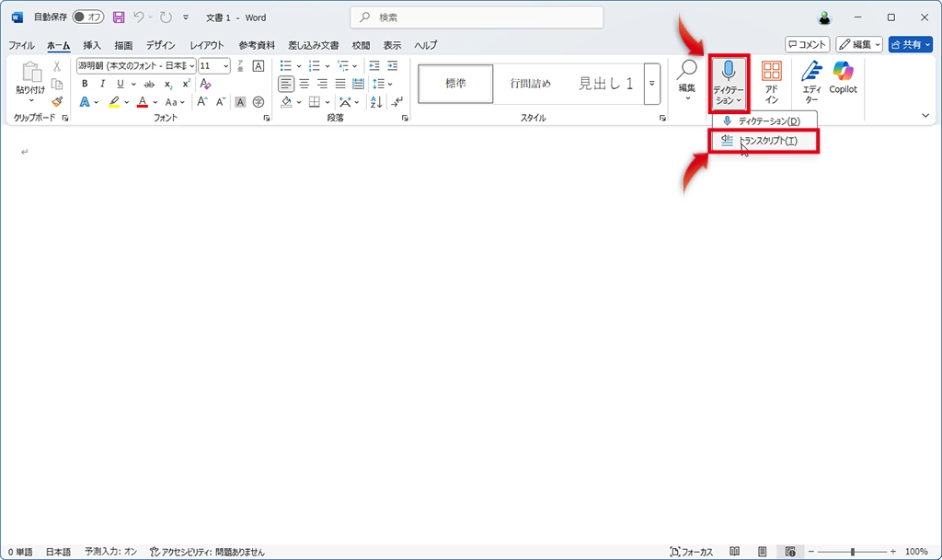Viewport: 942px width, 560px height.
Task: Click in the 検索 search box
Action: [x=477, y=17]
